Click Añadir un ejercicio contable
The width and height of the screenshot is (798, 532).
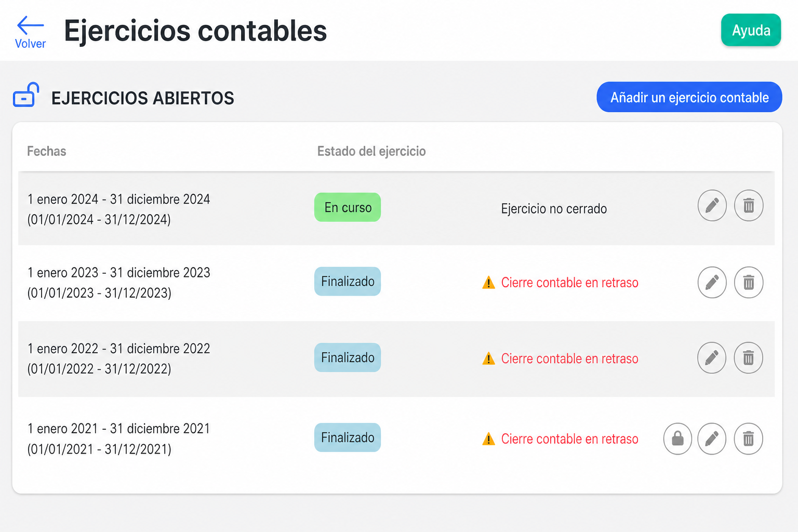tap(689, 97)
